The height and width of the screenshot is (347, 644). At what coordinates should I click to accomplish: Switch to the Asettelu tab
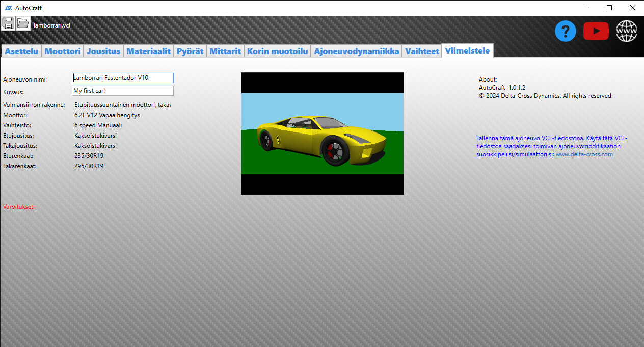(21, 51)
